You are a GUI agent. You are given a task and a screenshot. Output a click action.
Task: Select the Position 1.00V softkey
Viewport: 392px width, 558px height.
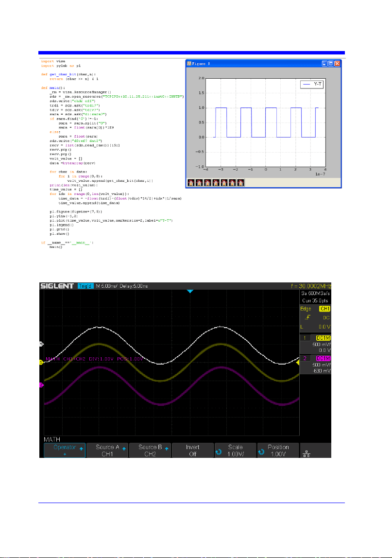pyautogui.click(x=278, y=450)
